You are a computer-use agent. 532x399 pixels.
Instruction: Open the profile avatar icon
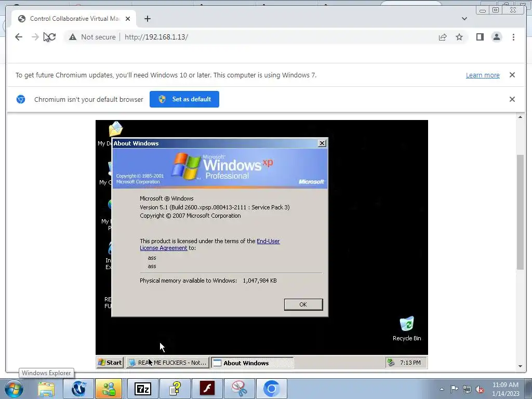click(x=496, y=37)
